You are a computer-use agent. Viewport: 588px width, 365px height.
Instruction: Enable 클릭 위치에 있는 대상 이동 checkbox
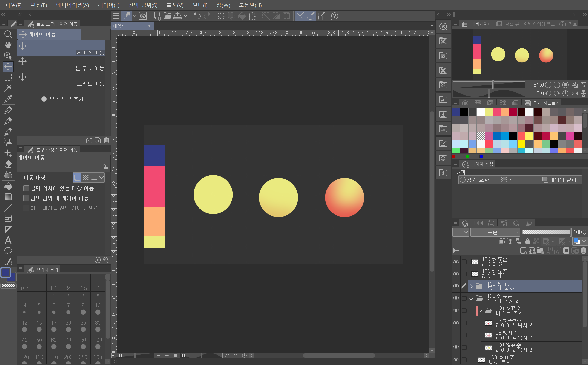tap(26, 188)
